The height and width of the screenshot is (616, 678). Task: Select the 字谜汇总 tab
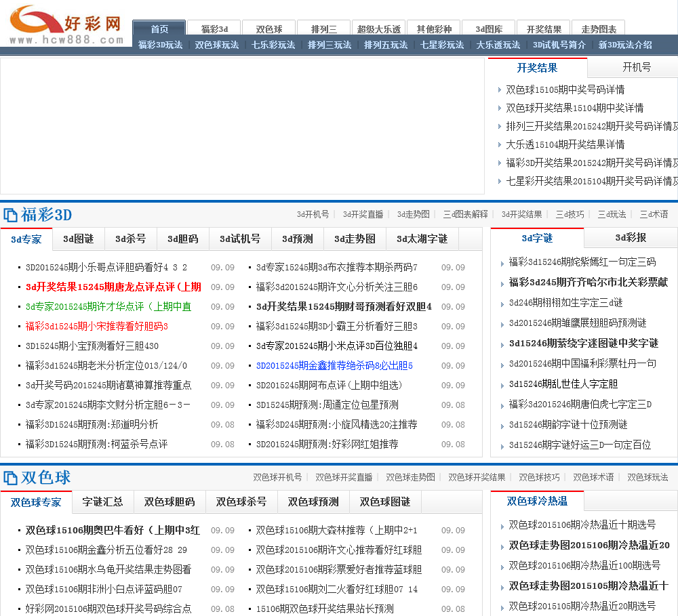coord(102,502)
